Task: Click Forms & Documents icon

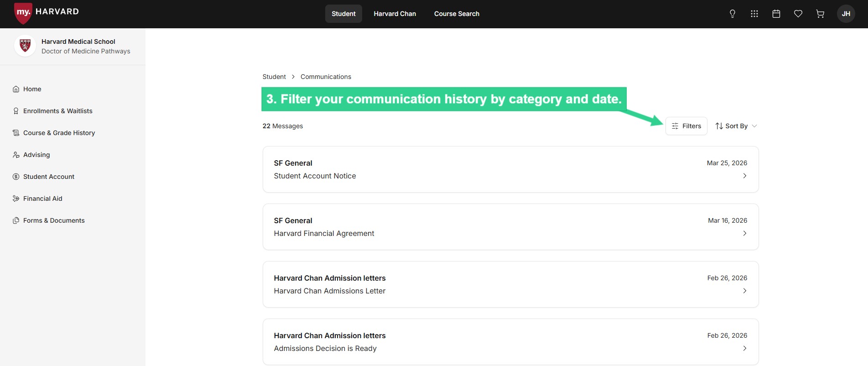Action: [16, 220]
